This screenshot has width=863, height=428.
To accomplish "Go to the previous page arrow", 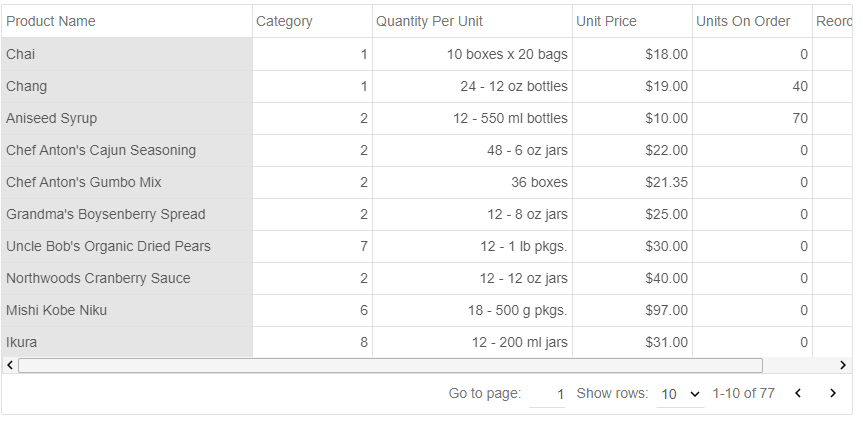I will [798, 394].
